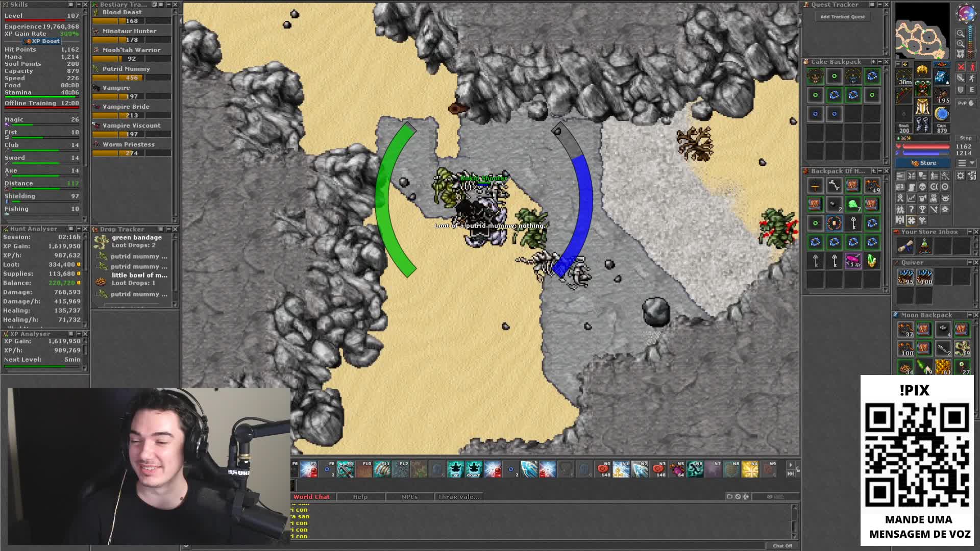Viewport: 980px width, 551px height.
Task: Click first amulet item in Cake Backpack
Action: tap(815, 77)
